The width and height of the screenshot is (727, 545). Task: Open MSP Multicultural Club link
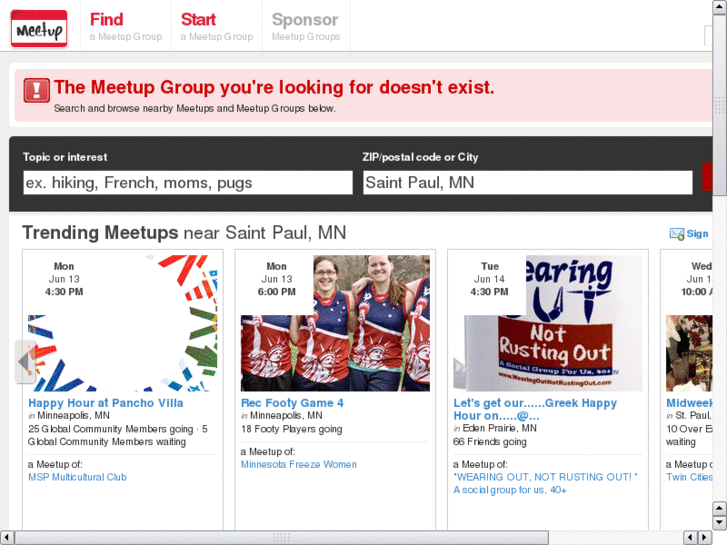tap(77, 477)
